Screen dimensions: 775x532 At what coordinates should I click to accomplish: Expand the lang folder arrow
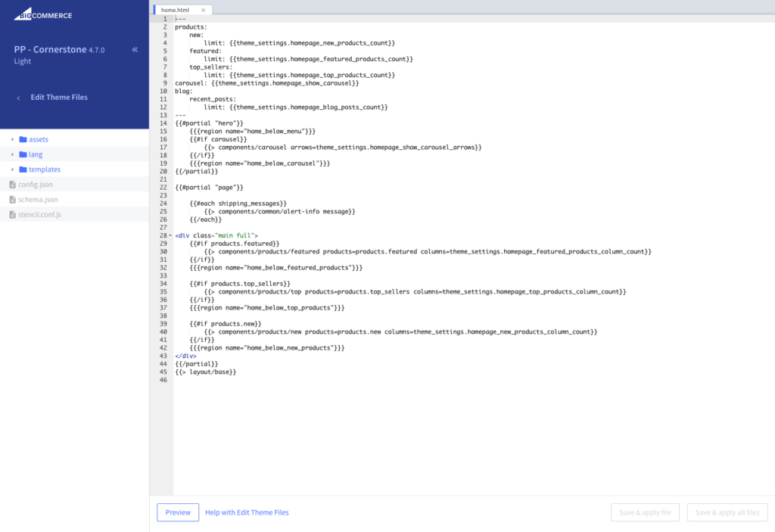pyautogui.click(x=12, y=154)
